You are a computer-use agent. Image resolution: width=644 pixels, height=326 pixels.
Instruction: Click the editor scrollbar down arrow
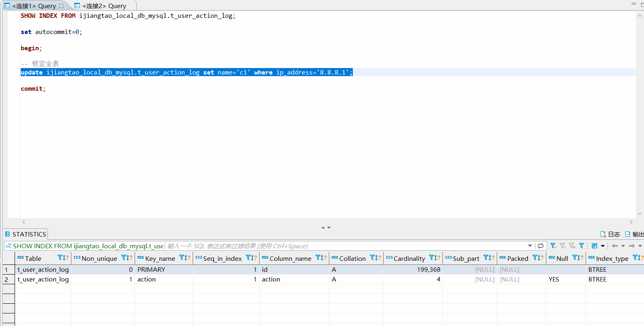tap(640, 214)
